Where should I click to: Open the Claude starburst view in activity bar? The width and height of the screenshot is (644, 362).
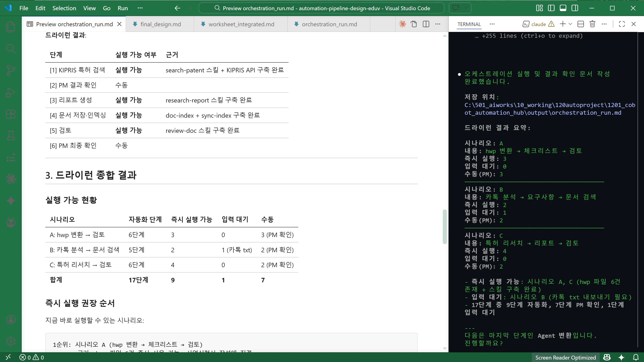tap(11, 179)
